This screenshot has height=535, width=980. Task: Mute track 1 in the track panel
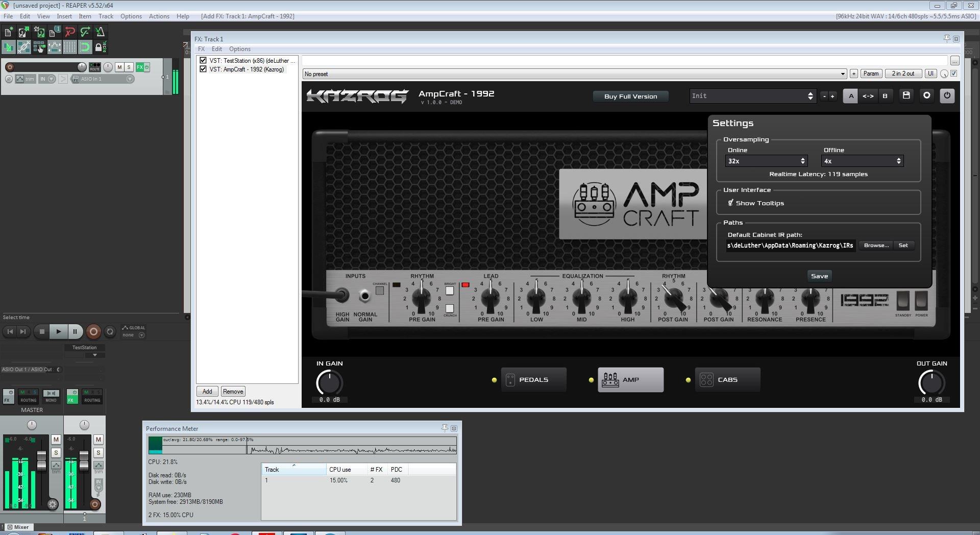(119, 67)
